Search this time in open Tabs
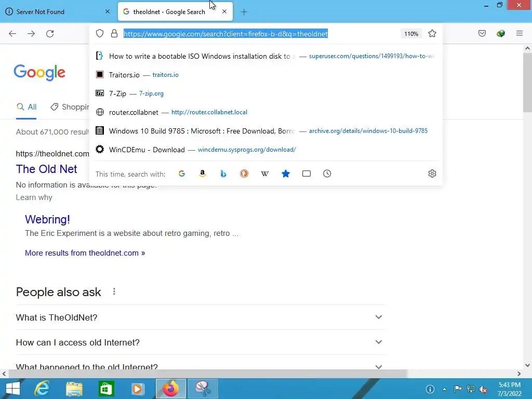 pyautogui.click(x=307, y=174)
